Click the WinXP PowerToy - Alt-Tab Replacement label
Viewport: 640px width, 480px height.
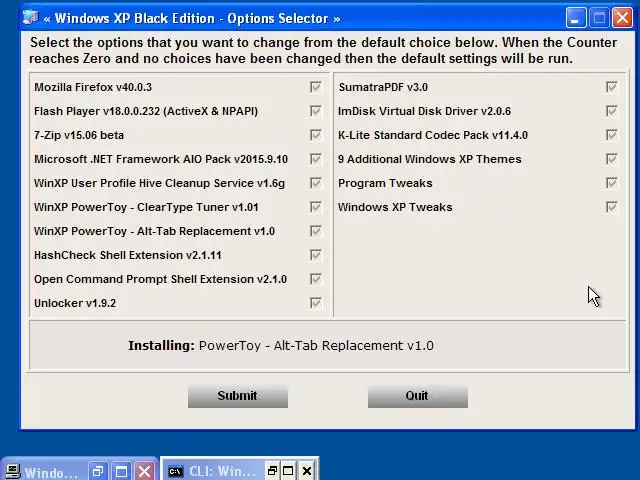point(154,231)
